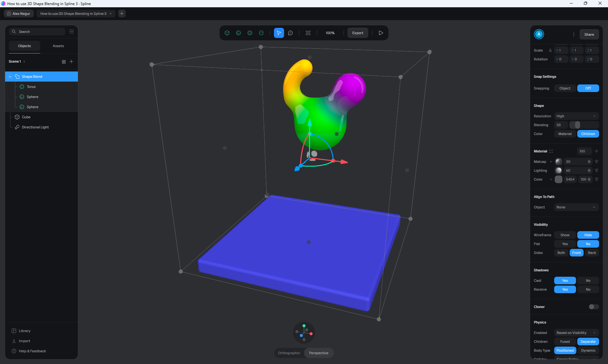608x364 pixels.
Task: Select the cube shape tool in toolbar
Action: (227, 33)
